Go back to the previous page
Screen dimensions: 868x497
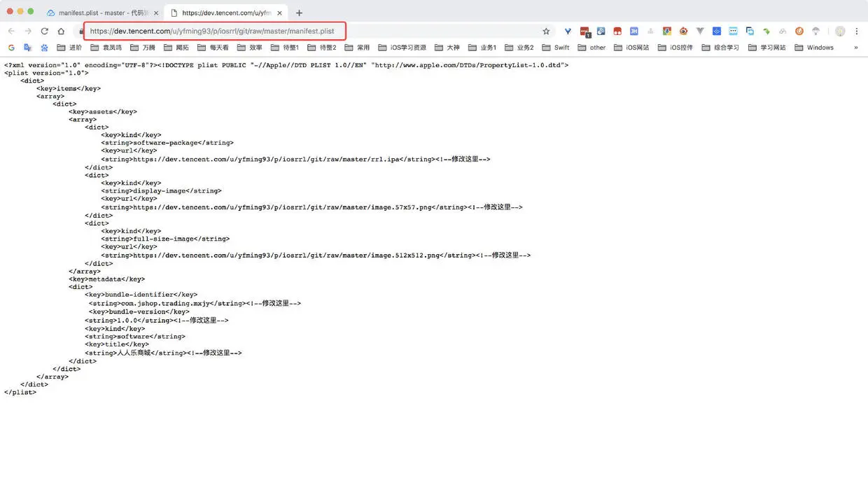(x=11, y=31)
